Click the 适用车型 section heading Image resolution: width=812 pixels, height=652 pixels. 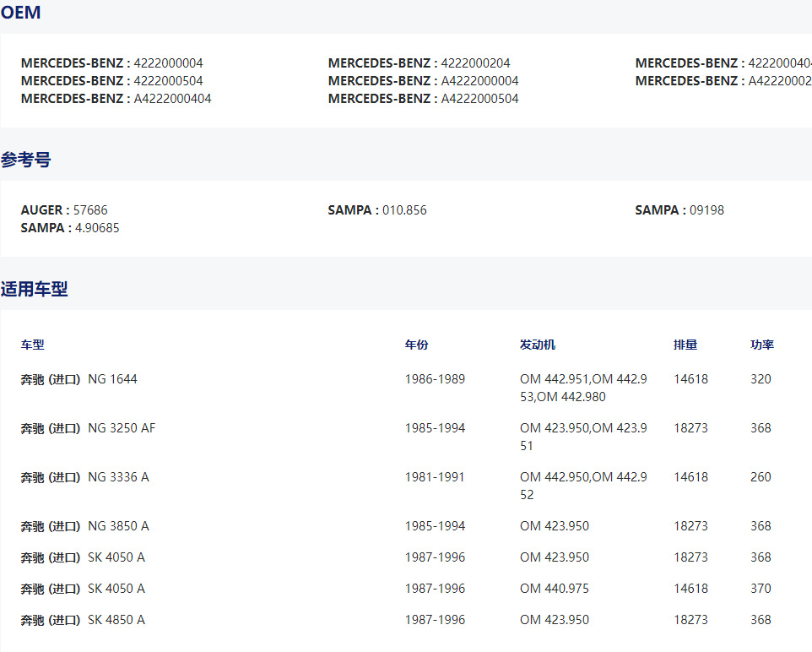[34, 289]
